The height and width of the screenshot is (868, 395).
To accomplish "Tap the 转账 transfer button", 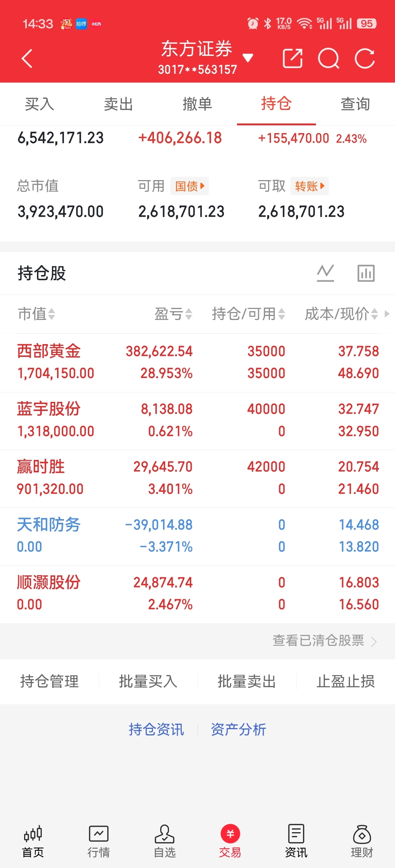I will [x=309, y=186].
